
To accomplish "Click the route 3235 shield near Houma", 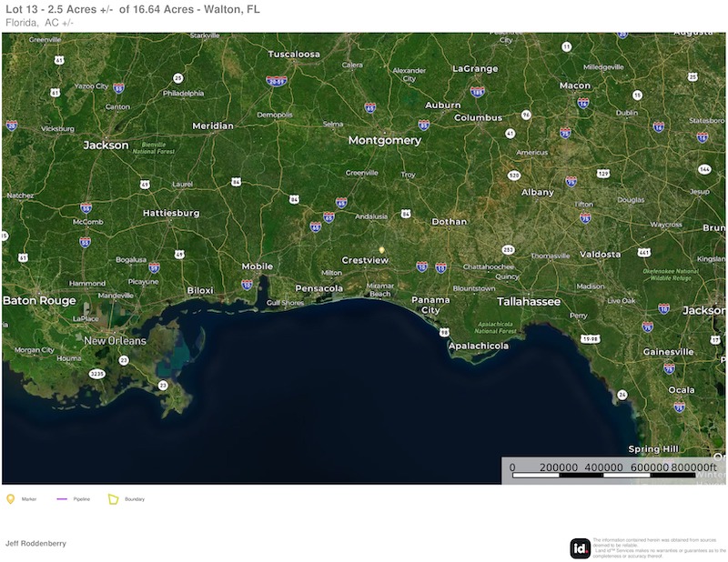I will [x=96, y=373].
